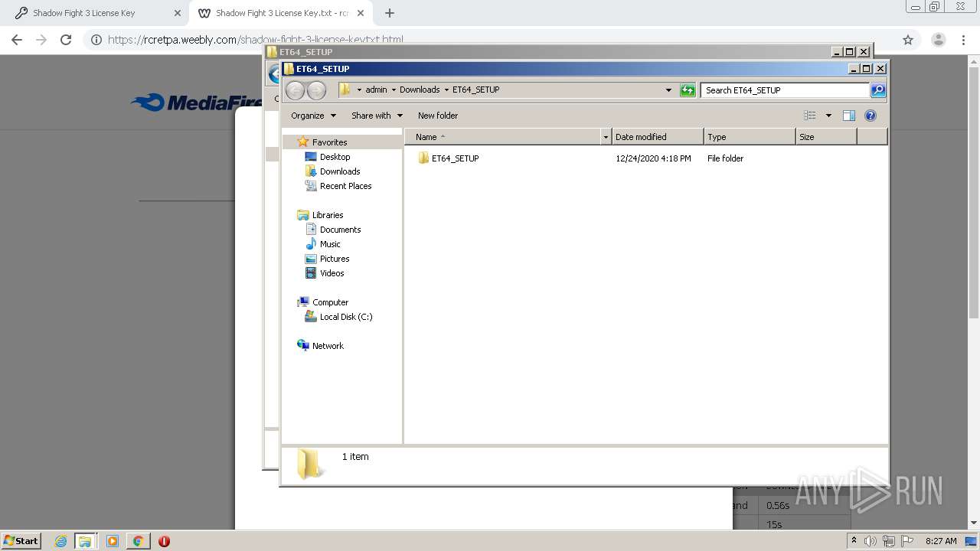Click Downloads in address breadcrumb
Screen dimensions: 980x551
(420, 90)
